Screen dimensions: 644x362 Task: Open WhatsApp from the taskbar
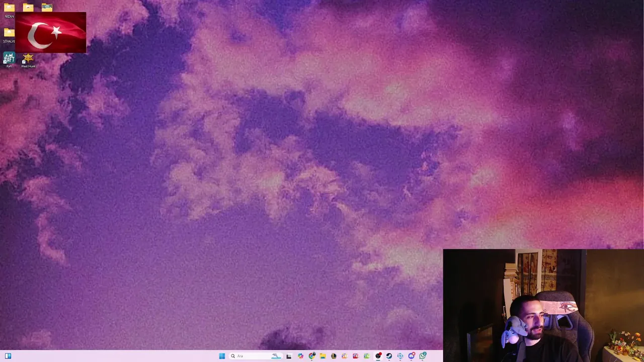point(423,356)
